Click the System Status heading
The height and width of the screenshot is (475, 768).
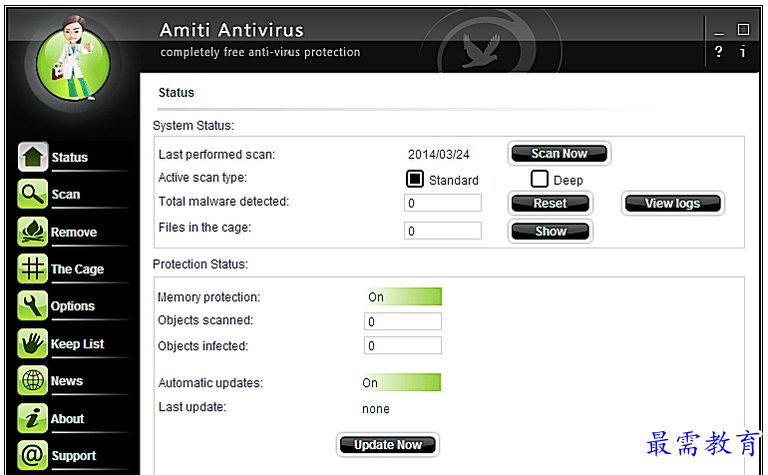pyautogui.click(x=193, y=126)
